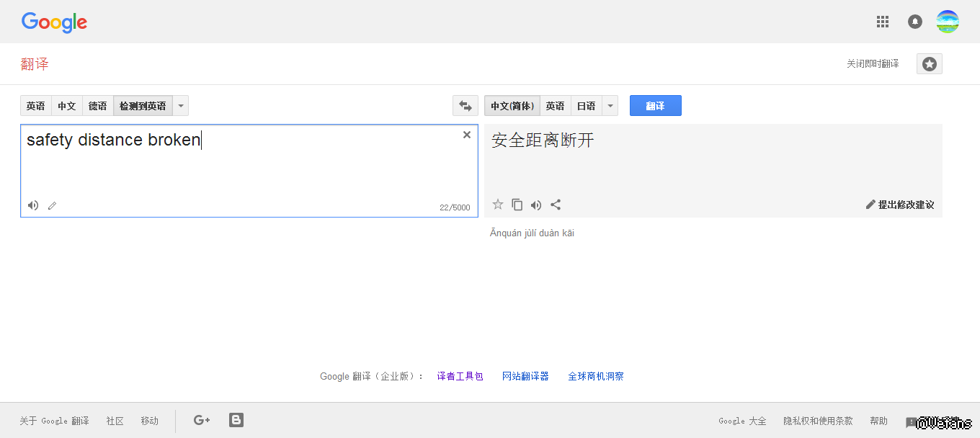Open 移动 footer link
Screen dimensions: 980x438
150,421
